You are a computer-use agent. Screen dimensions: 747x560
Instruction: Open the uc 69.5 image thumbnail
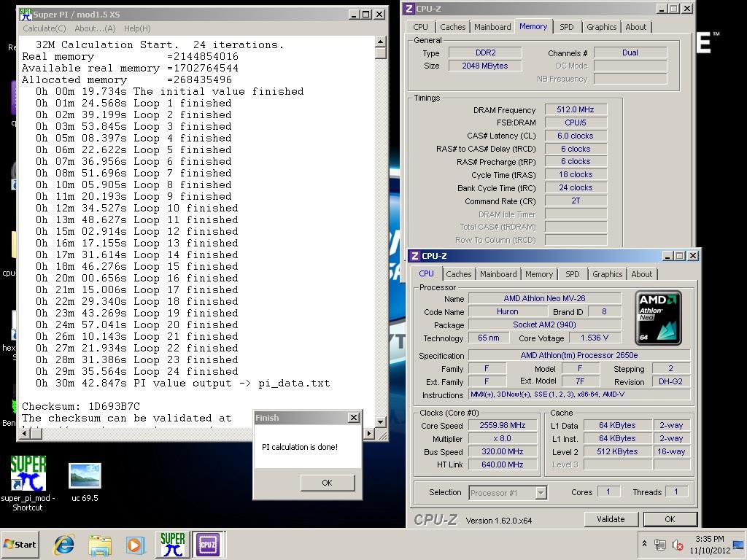tap(85, 483)
